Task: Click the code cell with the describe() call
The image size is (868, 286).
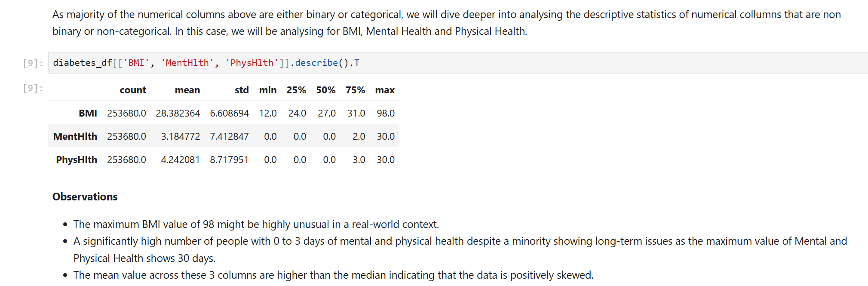Action: click(x=458, y=63)
